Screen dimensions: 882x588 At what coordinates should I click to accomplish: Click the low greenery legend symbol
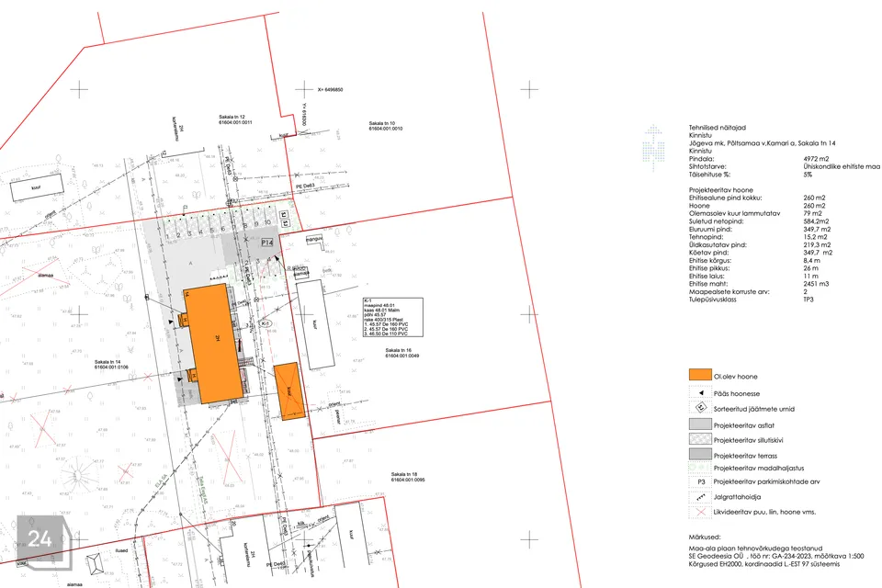(x=700, y=468)
